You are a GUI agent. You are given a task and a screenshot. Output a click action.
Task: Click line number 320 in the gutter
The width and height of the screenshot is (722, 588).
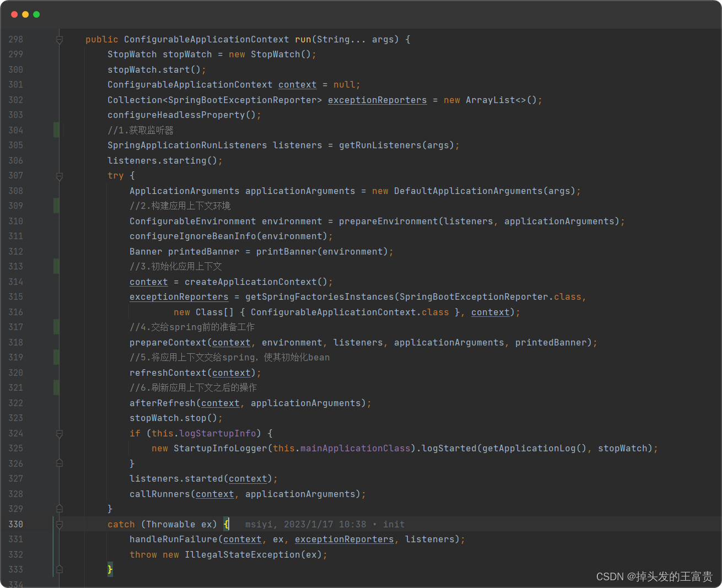[16, 373]
